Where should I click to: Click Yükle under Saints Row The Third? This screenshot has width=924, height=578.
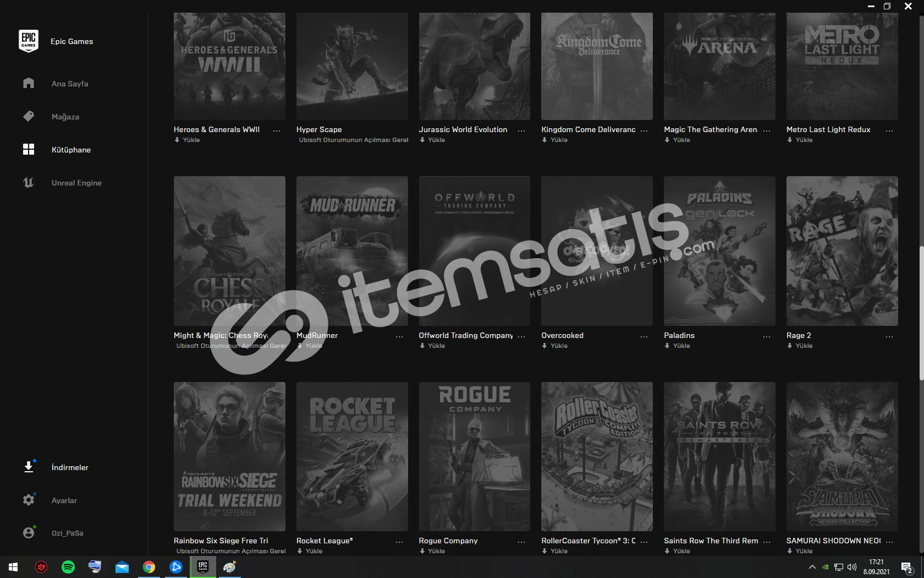coord(681,551)
